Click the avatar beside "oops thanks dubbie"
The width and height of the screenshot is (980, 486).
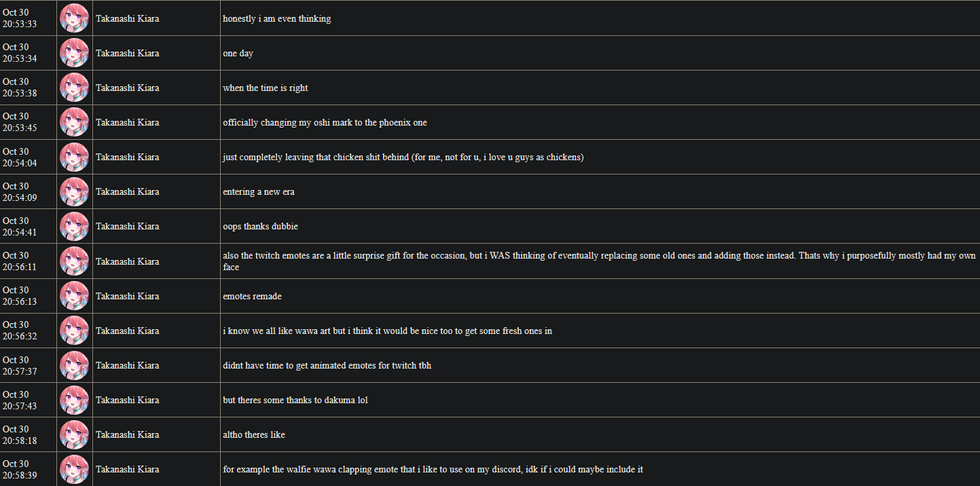point(74,226)
